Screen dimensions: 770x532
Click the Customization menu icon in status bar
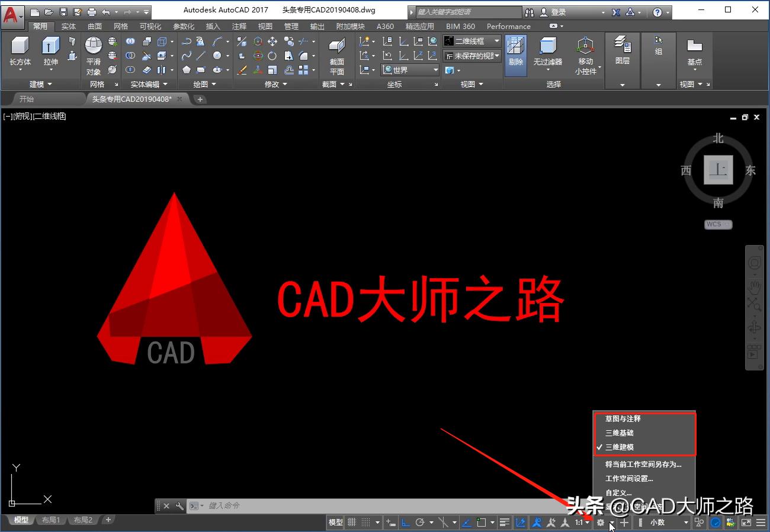tap(761, 523)
